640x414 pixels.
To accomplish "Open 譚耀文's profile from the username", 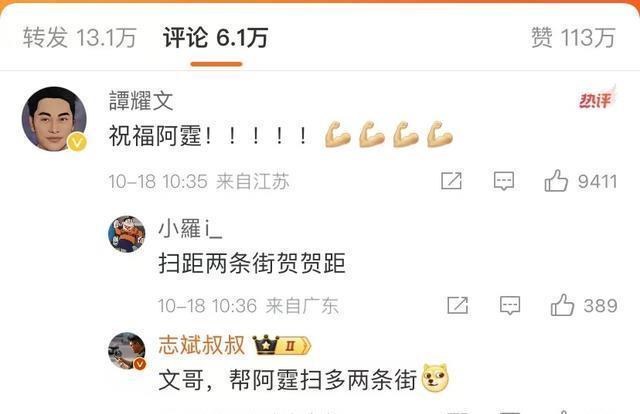I will click(x=141, y=100).
